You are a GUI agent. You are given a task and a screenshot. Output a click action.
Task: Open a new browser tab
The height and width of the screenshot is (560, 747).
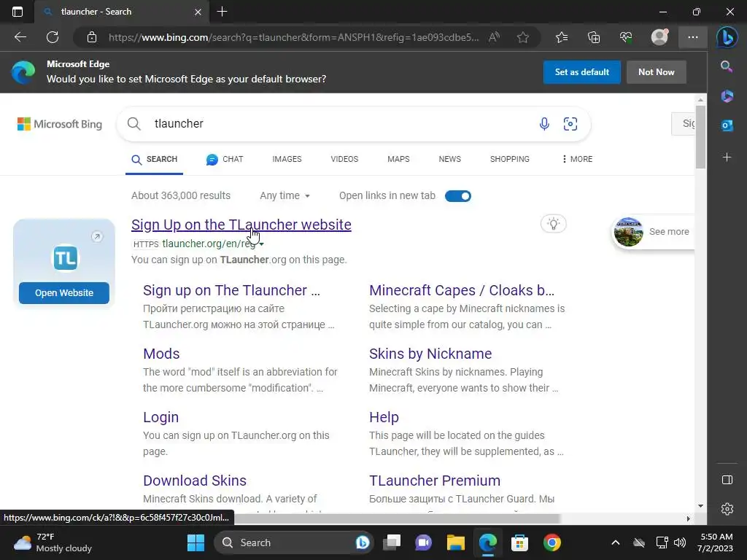222,12
